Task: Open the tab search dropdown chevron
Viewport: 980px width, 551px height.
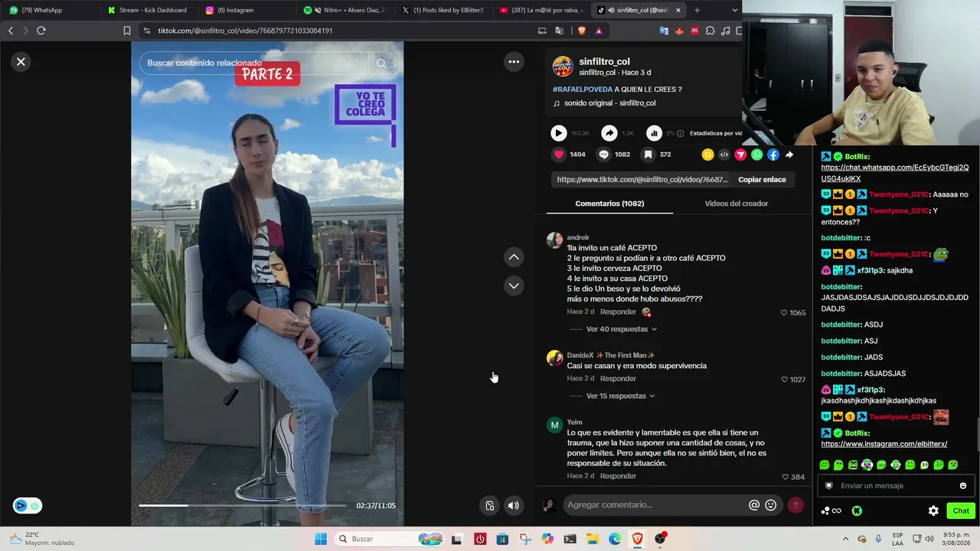Action: [x=735, y=10]
